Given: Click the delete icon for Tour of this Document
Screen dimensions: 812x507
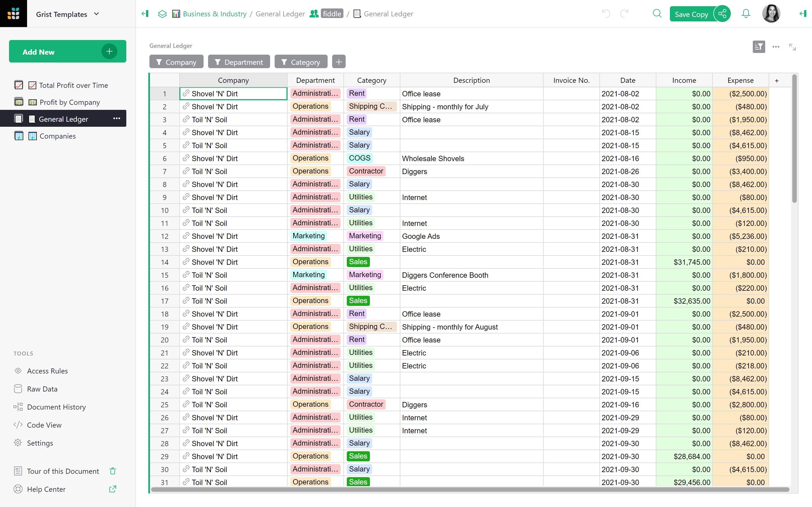Looking at the screenshot, I should point(113,471).
